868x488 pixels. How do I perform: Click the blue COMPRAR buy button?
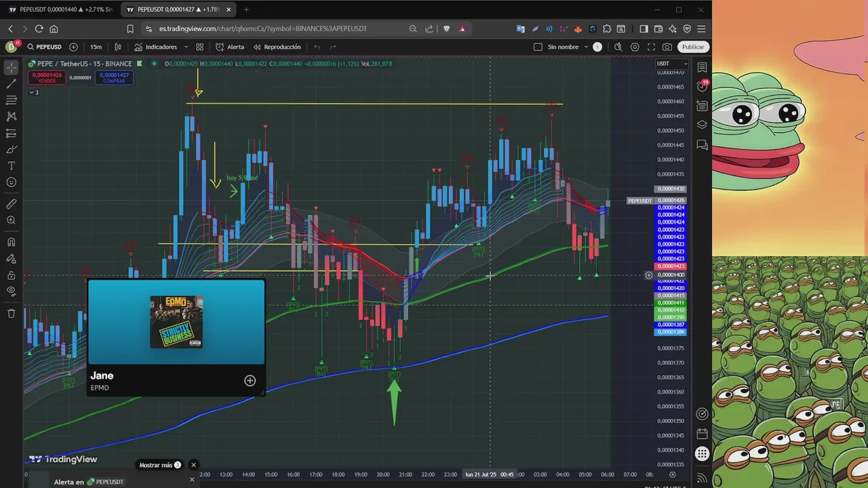(114, 78)
